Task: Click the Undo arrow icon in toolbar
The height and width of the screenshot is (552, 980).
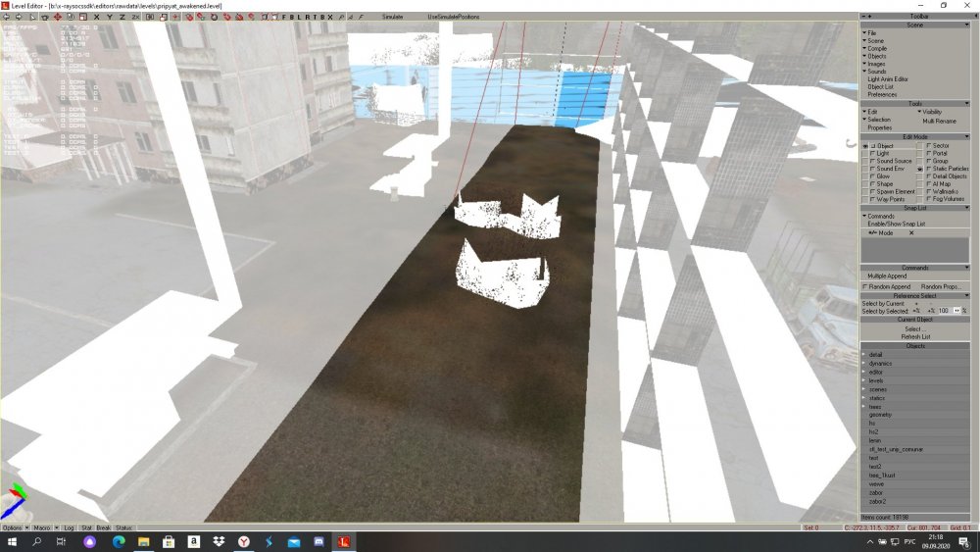Action: coord(7,17)
